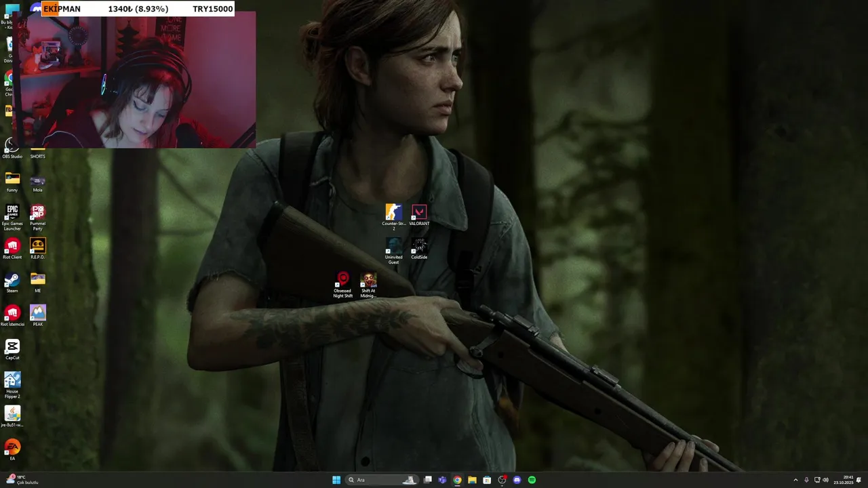The image size is (868, 488).
Task: Open Spotify from the taskbar
Action: pyautogui.click(x=532, y=480)
